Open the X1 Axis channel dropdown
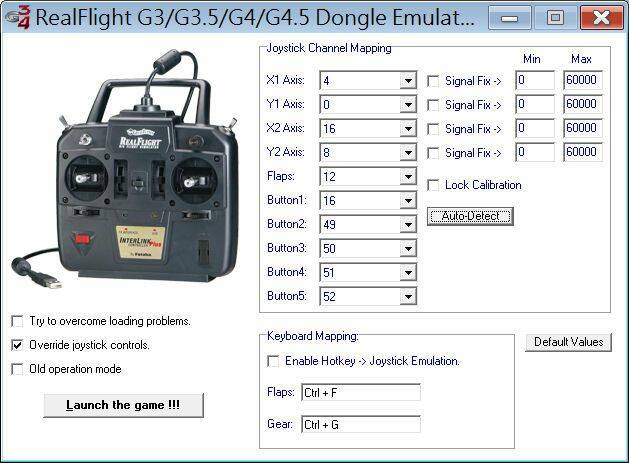 (407, 81)
